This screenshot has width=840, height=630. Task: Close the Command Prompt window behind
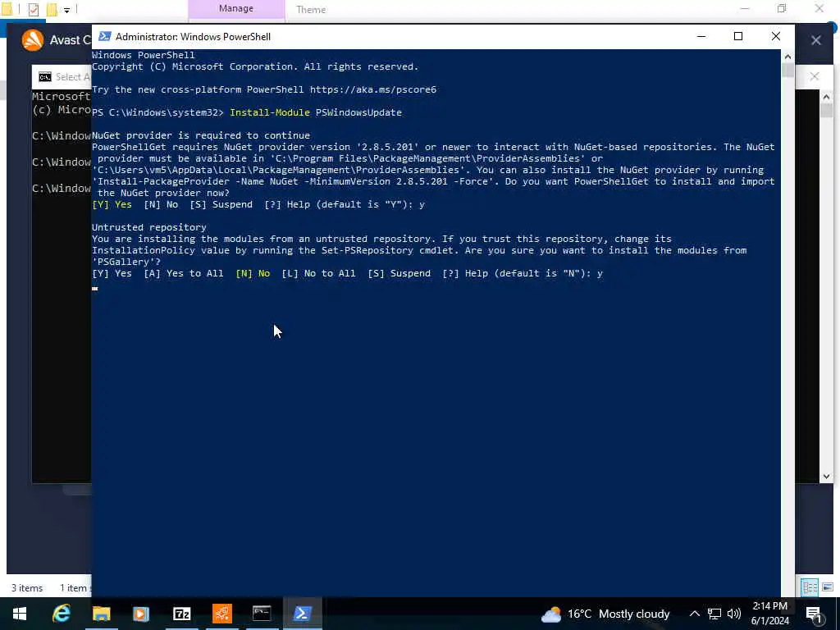(815, 76)
